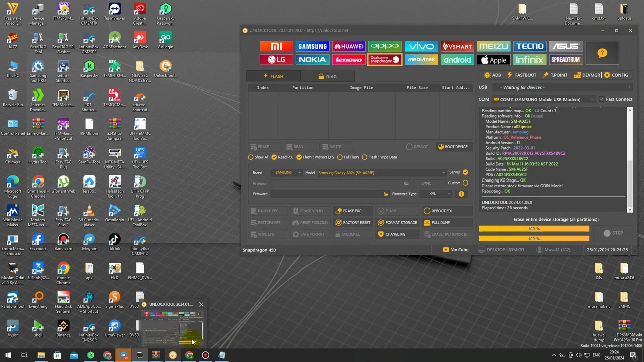Open the yellow help question-mark icon
This screenshot has height=362, width=644.
click(x=602, y=53)
